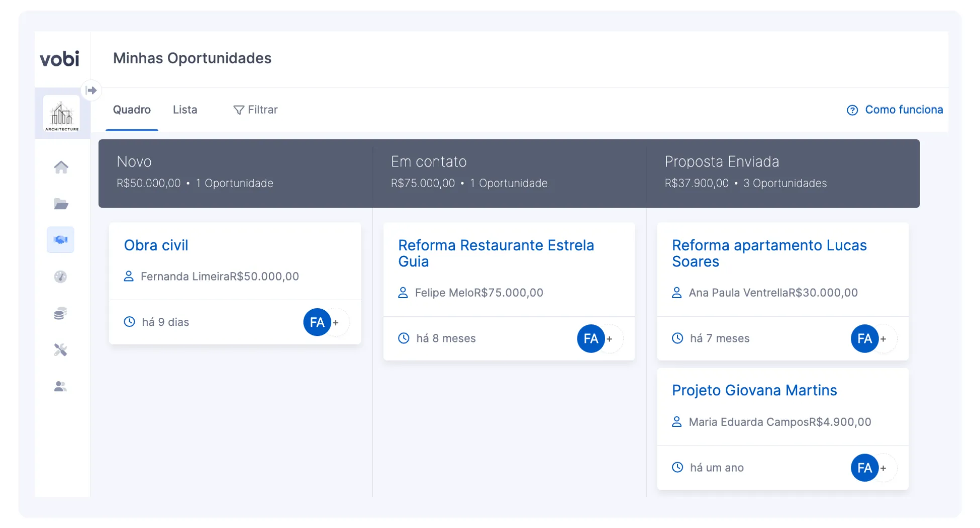This screenshot has width=980, height=528.
Task: Click person icon beside Ana Paula Ventrella
Action: click(677, 293)
